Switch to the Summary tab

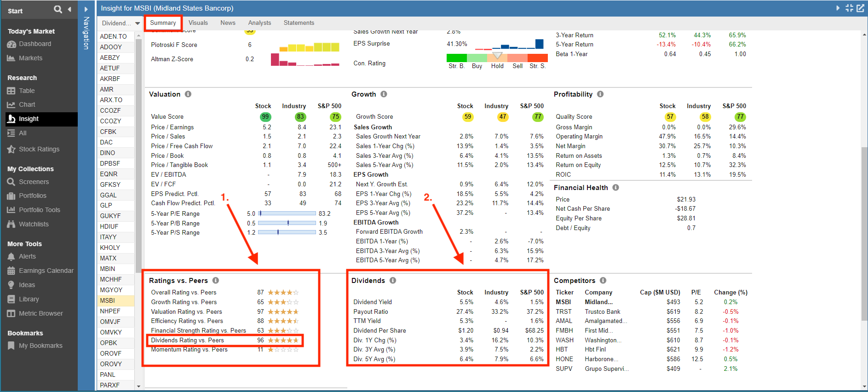pyautogui.click(x=163, y=23)
